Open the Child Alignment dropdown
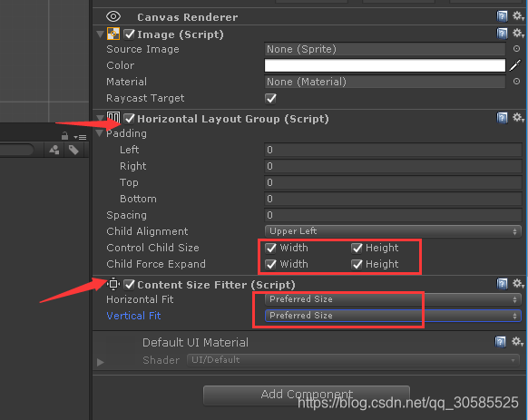The image size is (528, 420). coord(393,231)
